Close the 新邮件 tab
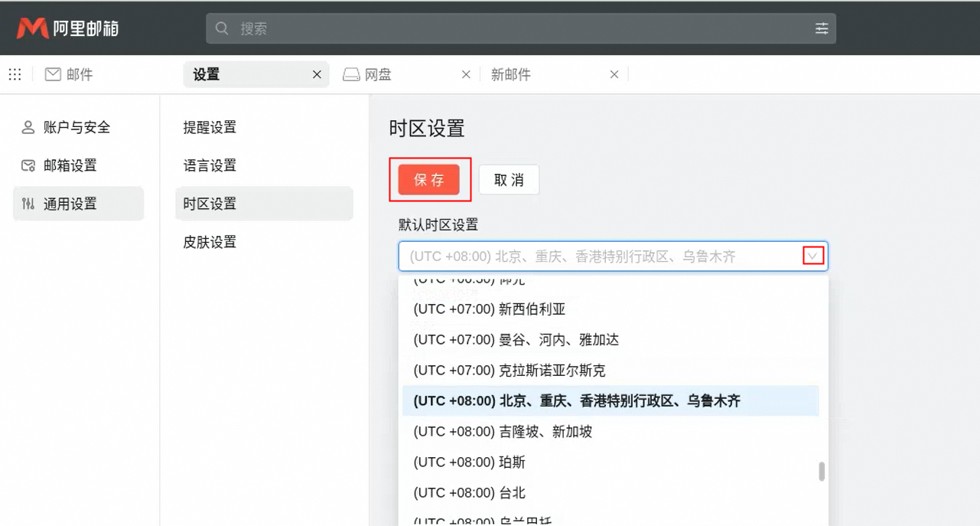980x526 pixels. tap(614, 74)
